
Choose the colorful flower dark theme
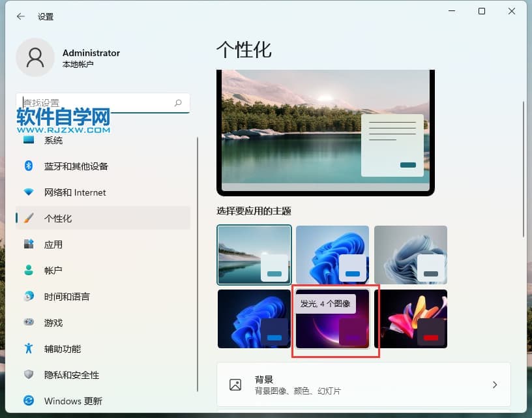tap(411, 320)
